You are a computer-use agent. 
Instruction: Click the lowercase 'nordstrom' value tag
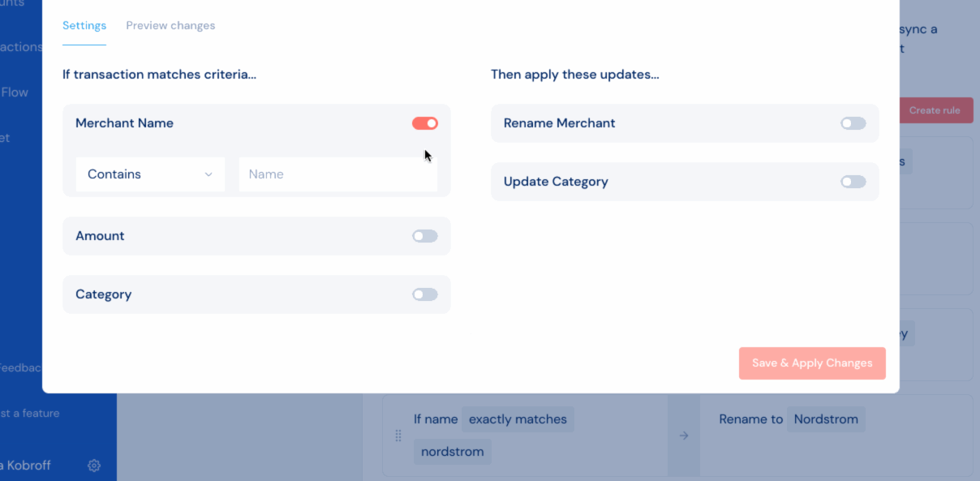coord(453,452)
